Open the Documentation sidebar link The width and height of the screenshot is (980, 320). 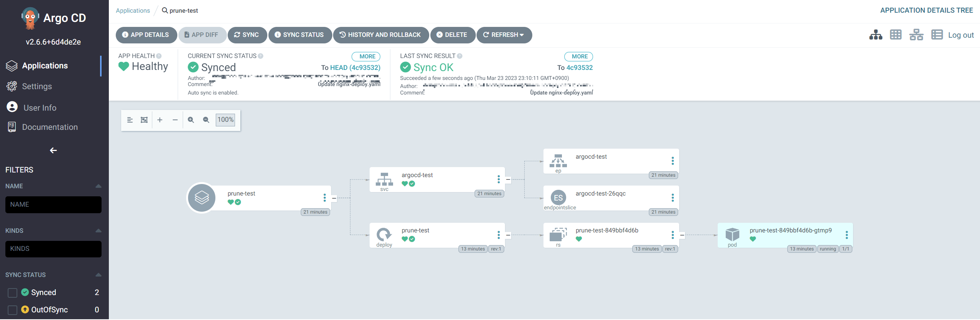coord(50,127)
